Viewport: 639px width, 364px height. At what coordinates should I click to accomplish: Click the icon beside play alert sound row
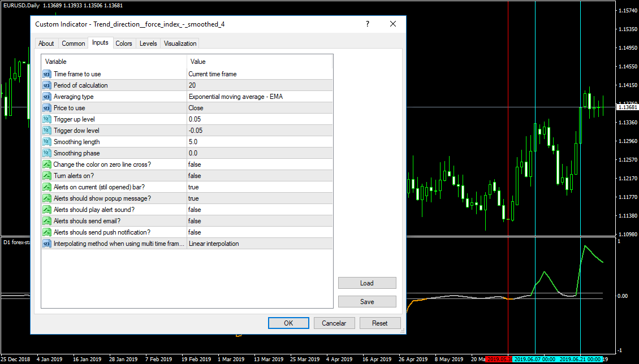[x=46, y=210]
